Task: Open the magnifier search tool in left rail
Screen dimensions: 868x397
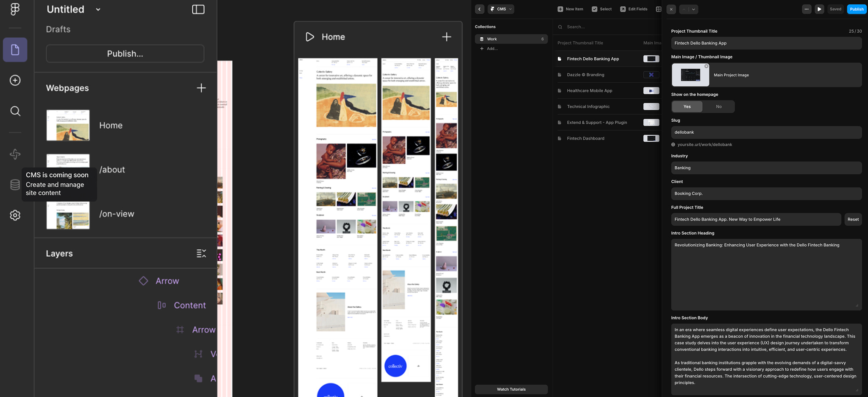Action: pyautogui.click(x=15, y=111)
